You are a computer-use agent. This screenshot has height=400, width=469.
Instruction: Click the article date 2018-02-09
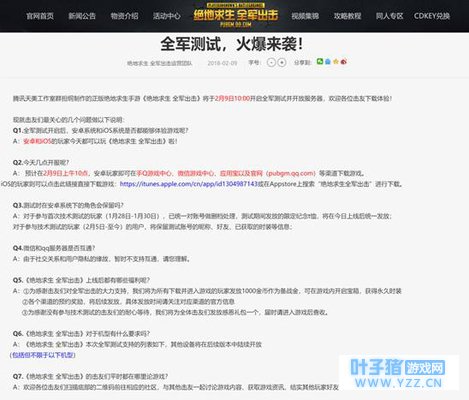[x=222, y=63]
